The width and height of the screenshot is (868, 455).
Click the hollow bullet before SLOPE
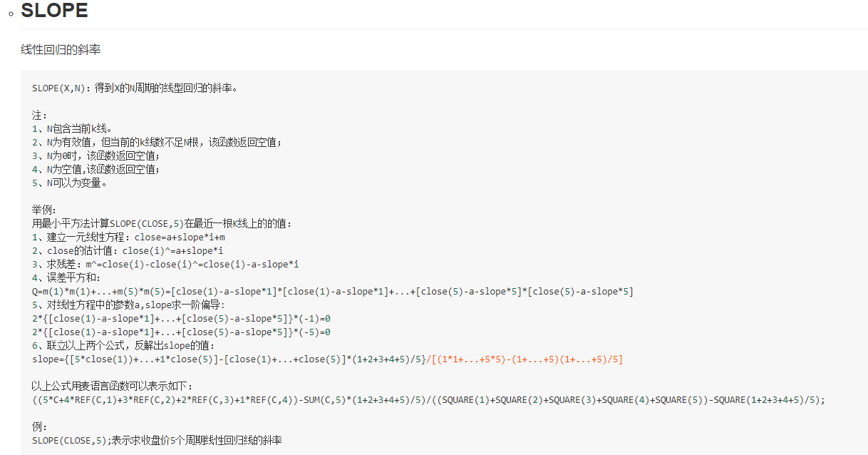click(11, 14)
